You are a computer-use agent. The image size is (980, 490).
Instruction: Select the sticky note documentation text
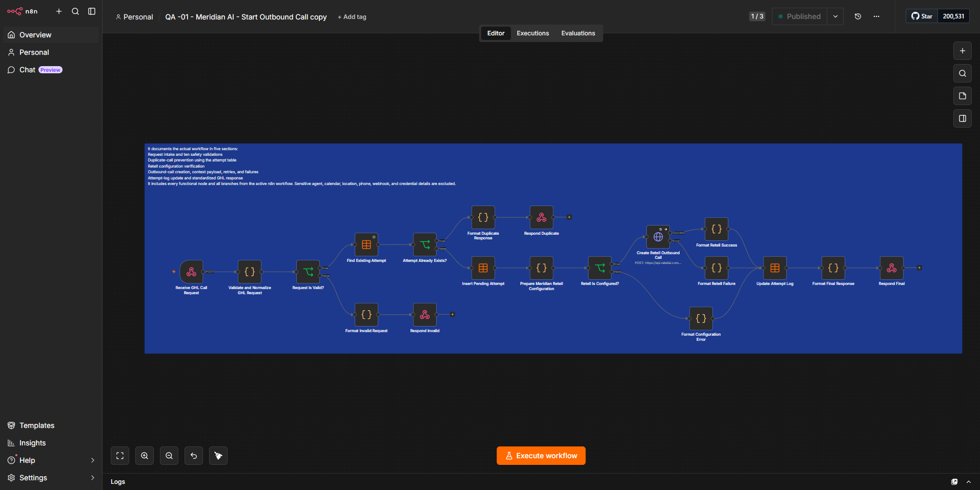[x=302, y=166]
